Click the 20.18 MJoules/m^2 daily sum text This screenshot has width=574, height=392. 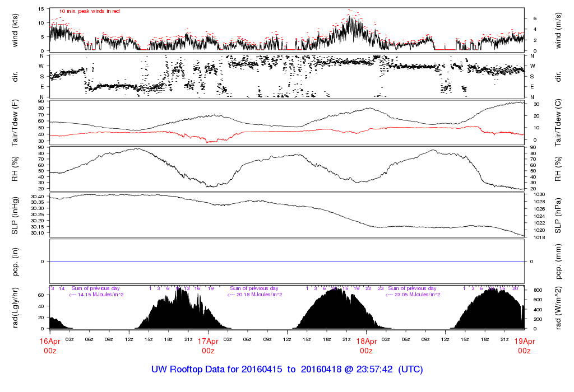point(254,295)
